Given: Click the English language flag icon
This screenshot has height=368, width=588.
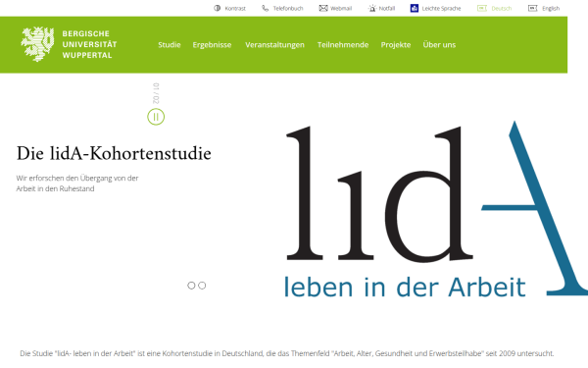Looking at the screenshot, I should 532,8.
